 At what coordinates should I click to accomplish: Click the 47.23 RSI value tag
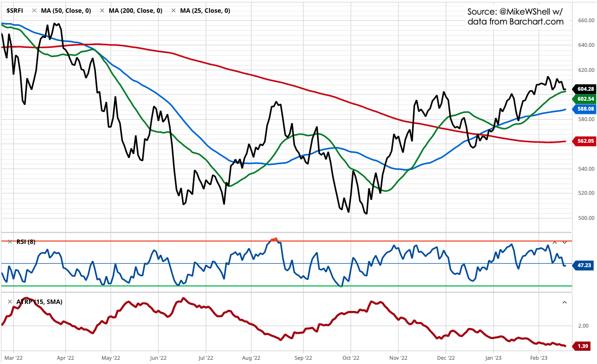pyautogui.click(x=585, y=266)
